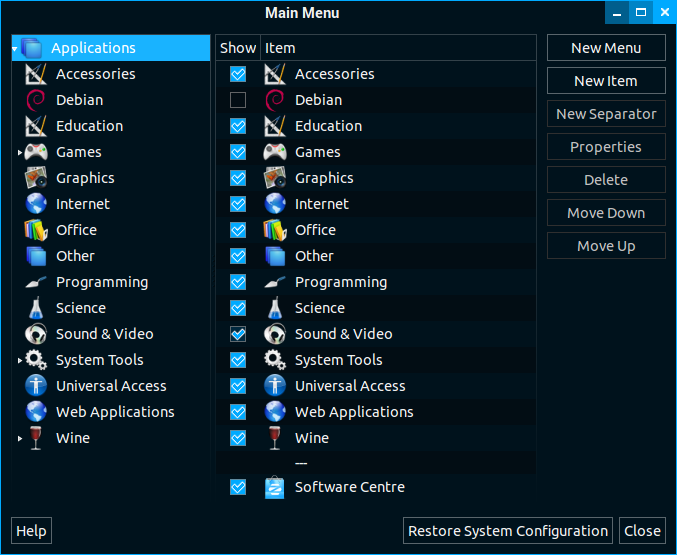The width and height of the screenshot is (677, 555).
Task: Click the Wine glass icon in item list
Action: tap(275, 438)
